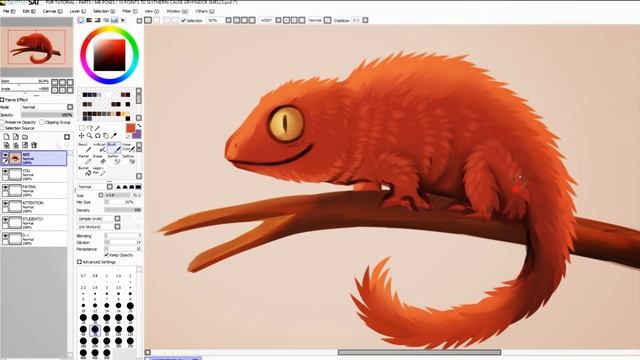Open the File menu
Viewport: 640px width, 360px height.
pyautogui.click(x=9, y=11)
